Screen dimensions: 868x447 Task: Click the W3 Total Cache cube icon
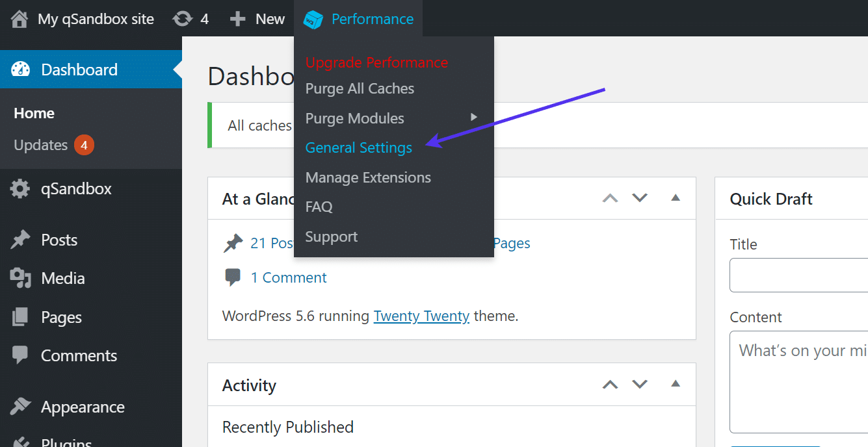pyautogui.click(x=313, y=19)
